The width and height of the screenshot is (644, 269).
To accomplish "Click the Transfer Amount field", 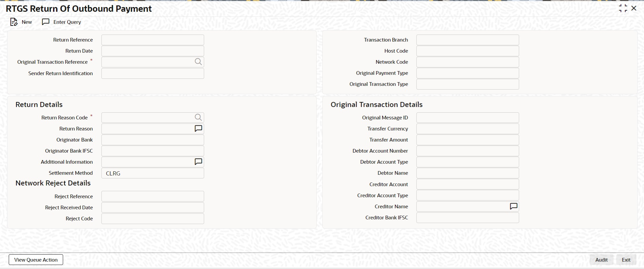I will (468, 140).
